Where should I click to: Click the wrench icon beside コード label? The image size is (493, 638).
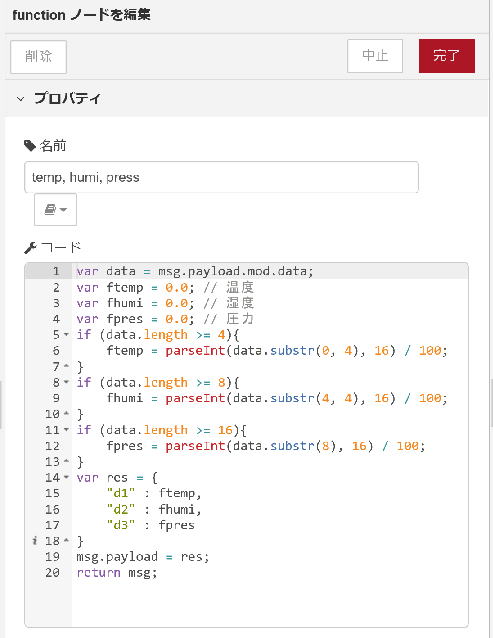[30, 247]
